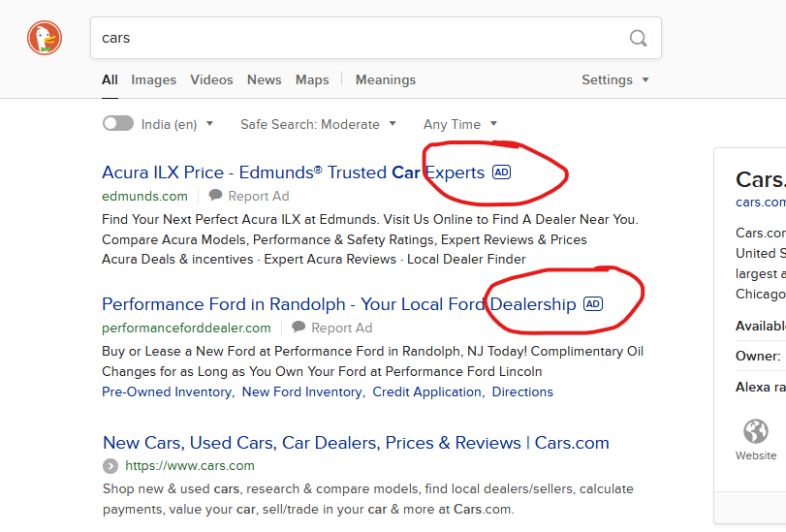
Task: Click the Cars. heading in sidebar panel
Action: point(760,179)
